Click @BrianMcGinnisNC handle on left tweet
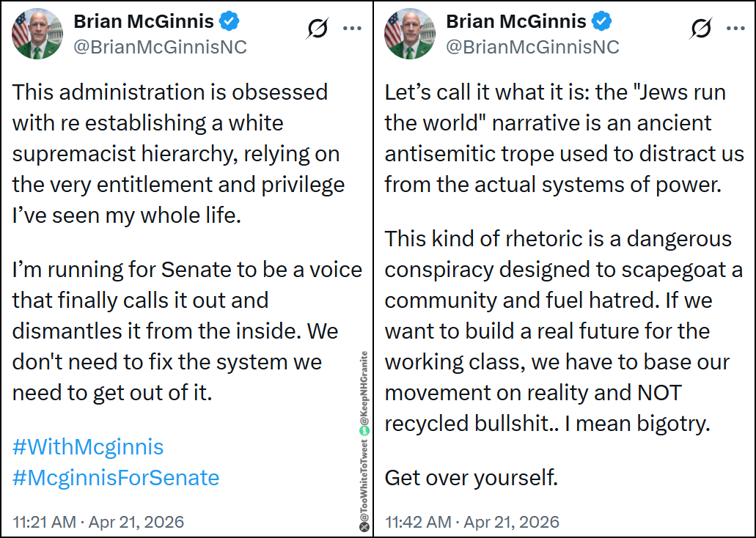This screenshot has width=756, height=538. click(160, 48)
